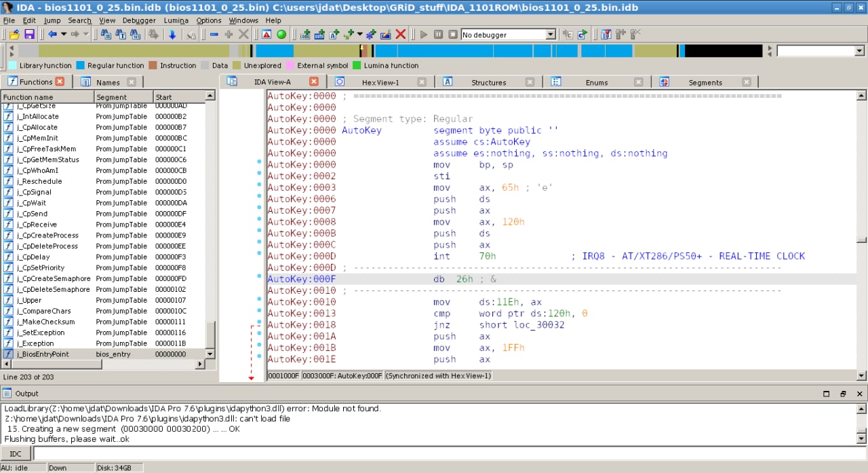Screen dimensions: 868x473
Task: Click the Save database floppy icon
Action: pyautogui.click(x=29, y=35)
